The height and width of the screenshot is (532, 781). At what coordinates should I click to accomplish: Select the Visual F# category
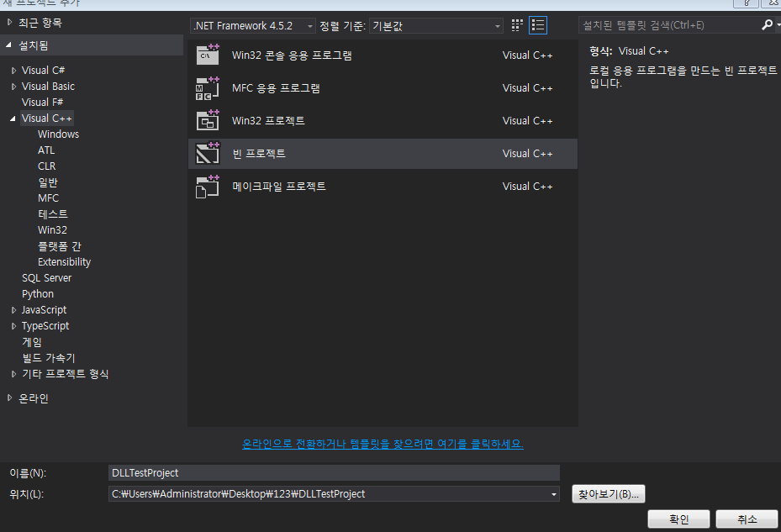click(42, 103)
